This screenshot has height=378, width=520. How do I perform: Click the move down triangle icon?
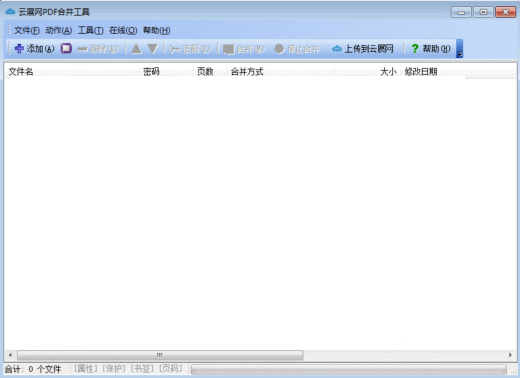(153, 49)
